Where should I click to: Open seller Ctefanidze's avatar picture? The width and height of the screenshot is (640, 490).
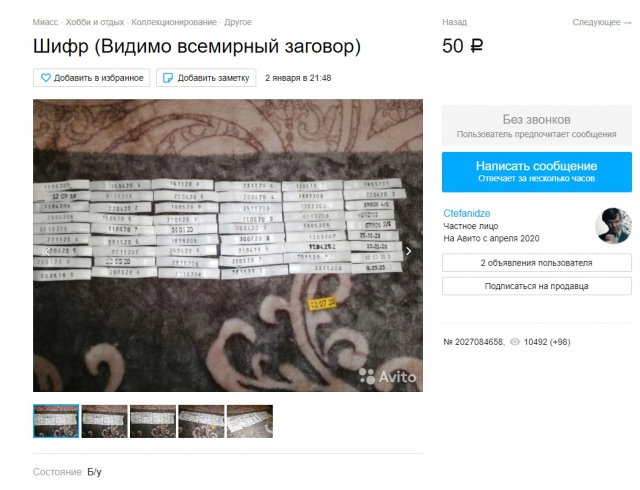point(613,226)
